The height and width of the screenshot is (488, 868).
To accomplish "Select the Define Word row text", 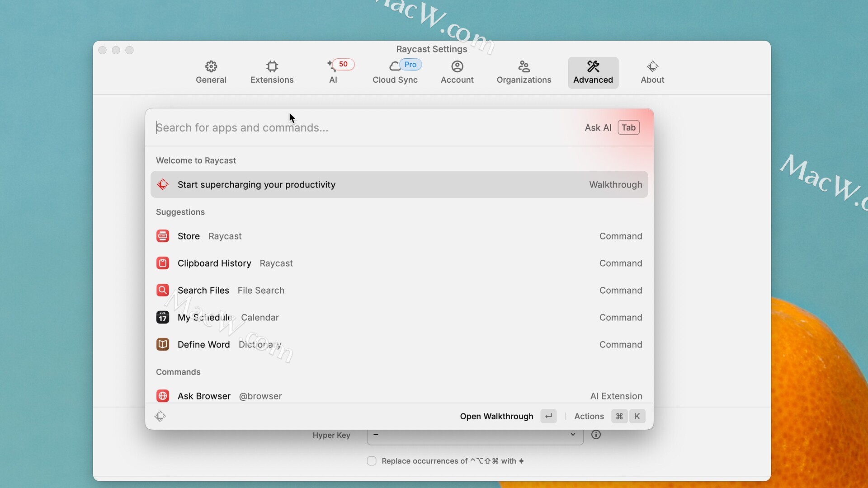I will point(230,344).
